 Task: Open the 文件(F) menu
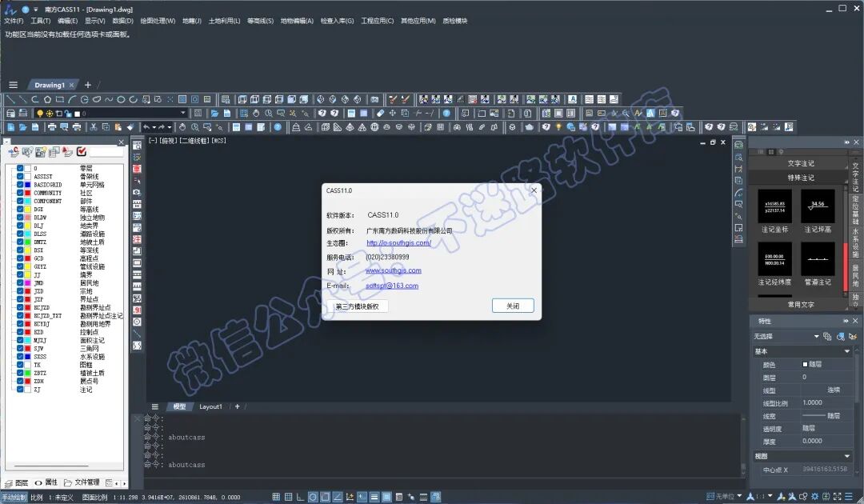point(14,21)
